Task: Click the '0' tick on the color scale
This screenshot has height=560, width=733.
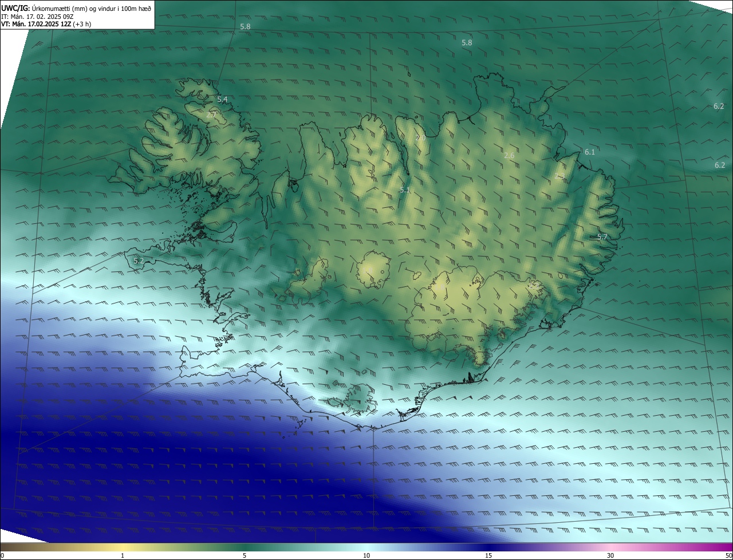Action: click(x=2, y=555)
